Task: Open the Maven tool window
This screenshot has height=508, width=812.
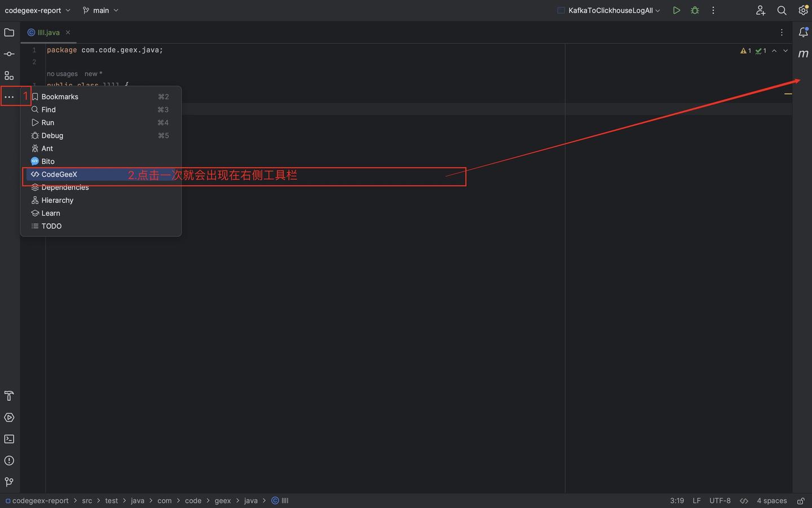Action: 803,54
